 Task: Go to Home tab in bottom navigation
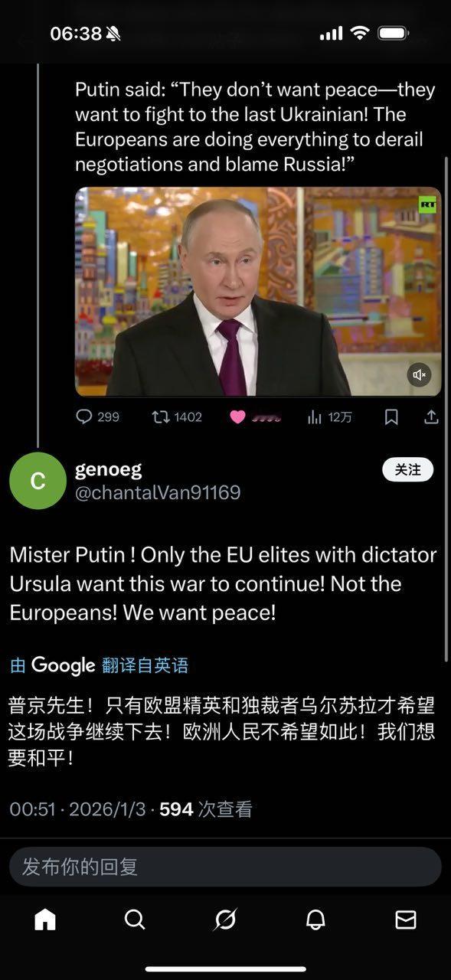tap(45, 919)
